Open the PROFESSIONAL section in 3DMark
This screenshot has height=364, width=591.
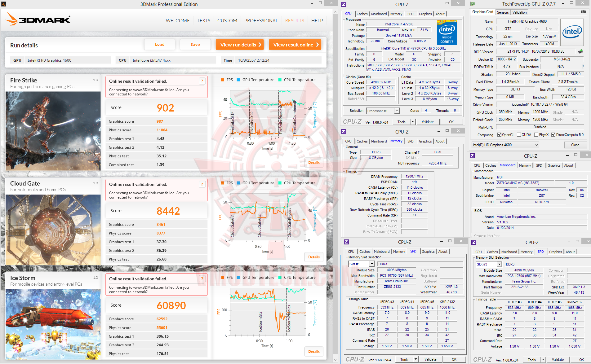click(x=261, y=21)
